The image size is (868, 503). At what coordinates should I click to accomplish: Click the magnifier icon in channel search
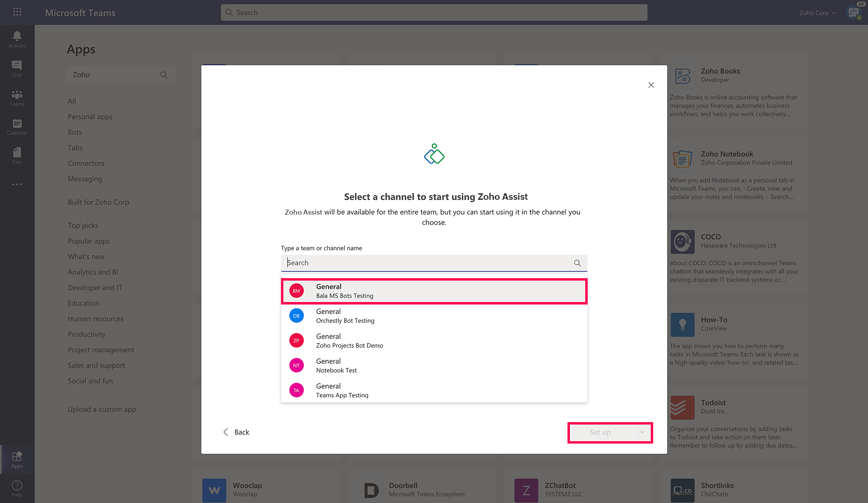point(577,263)
